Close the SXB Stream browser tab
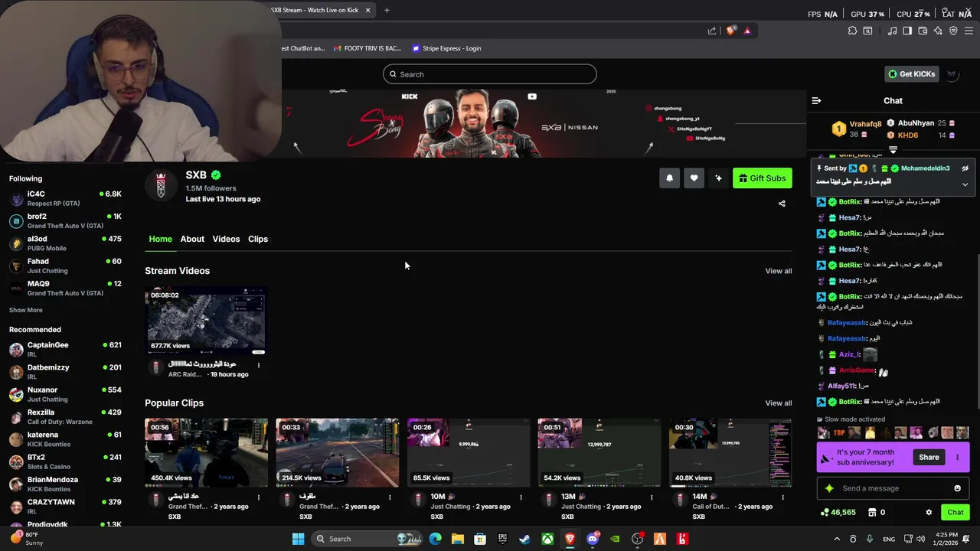Viewport: 980px width, 551px height. (367, 10)
